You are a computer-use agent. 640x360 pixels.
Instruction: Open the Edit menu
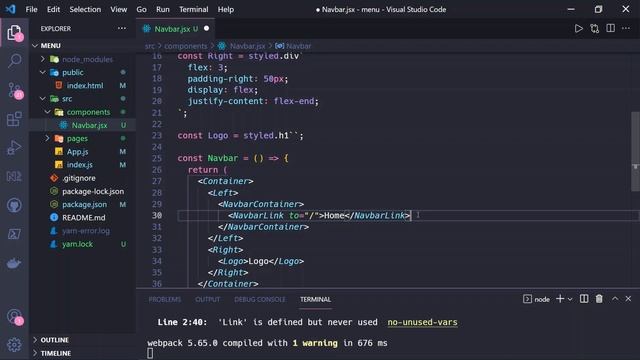(53, 9)
